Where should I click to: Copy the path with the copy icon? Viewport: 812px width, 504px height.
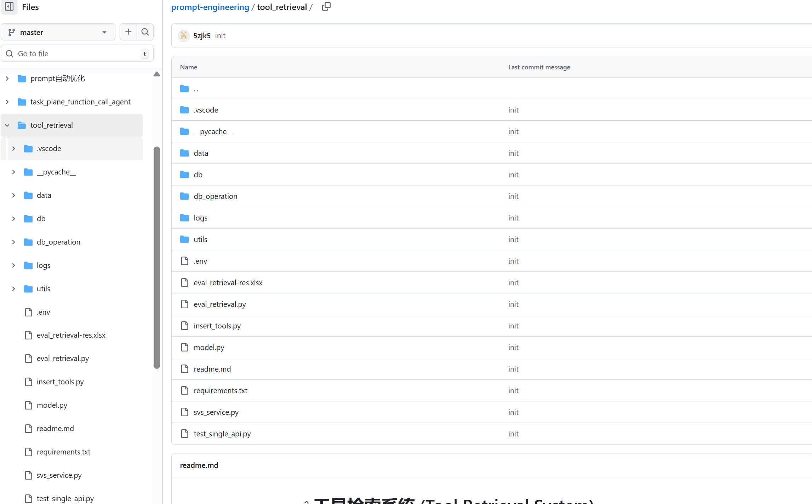(326, 7)
